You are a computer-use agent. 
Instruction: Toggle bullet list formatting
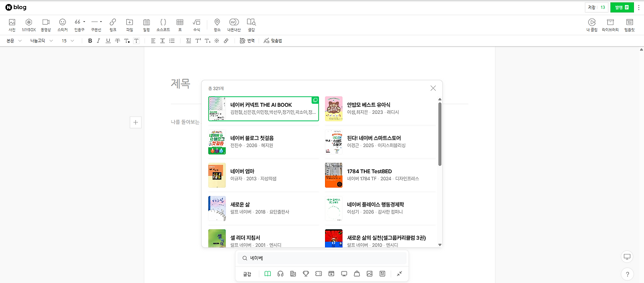[x=172, y=41]
